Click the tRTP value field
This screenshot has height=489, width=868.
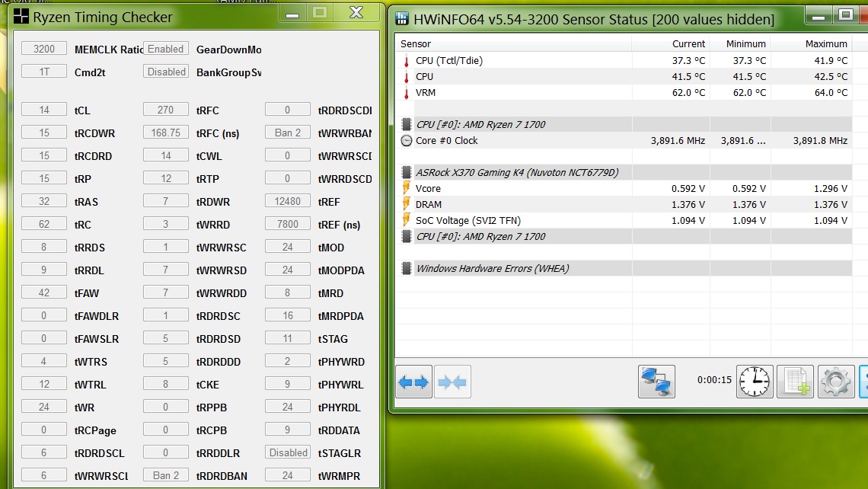[x=165, y=178]
